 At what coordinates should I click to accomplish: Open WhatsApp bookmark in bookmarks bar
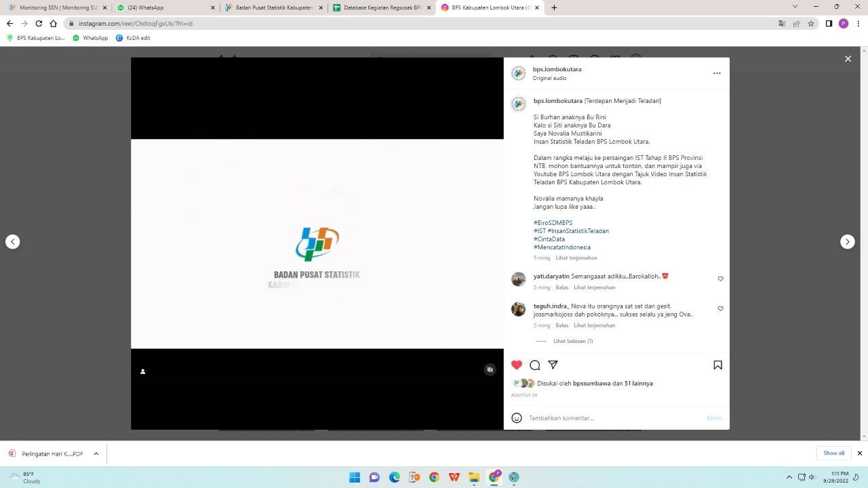point(90,38)
